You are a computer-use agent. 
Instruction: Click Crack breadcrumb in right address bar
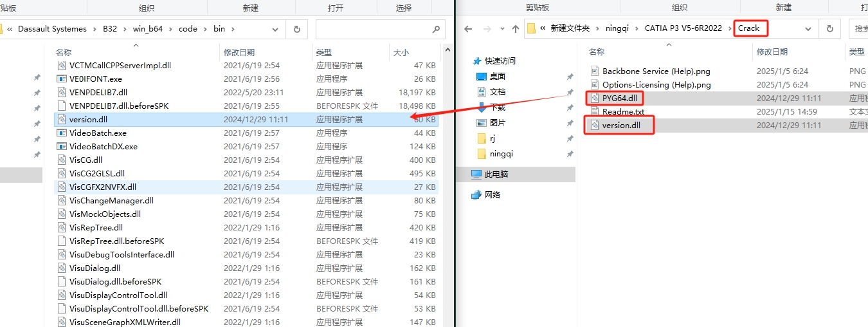749,28
